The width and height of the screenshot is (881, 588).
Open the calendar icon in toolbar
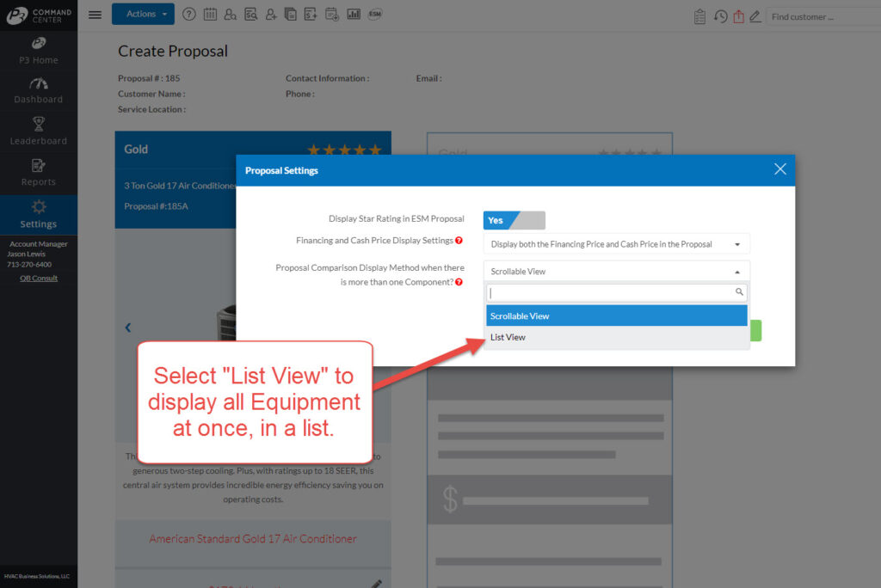(x=210, y=15)
